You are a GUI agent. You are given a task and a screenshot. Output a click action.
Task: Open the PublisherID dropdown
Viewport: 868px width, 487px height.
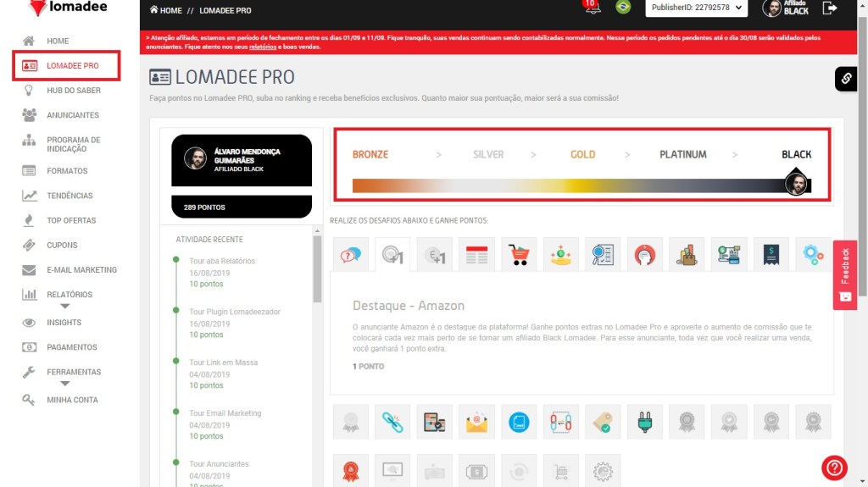696,8
